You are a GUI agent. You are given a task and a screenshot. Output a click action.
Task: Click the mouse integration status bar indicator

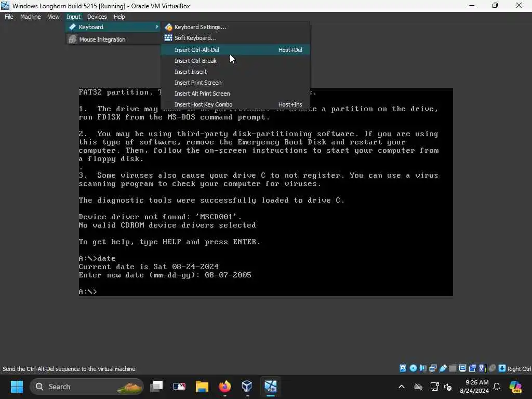tap(492, 368)
